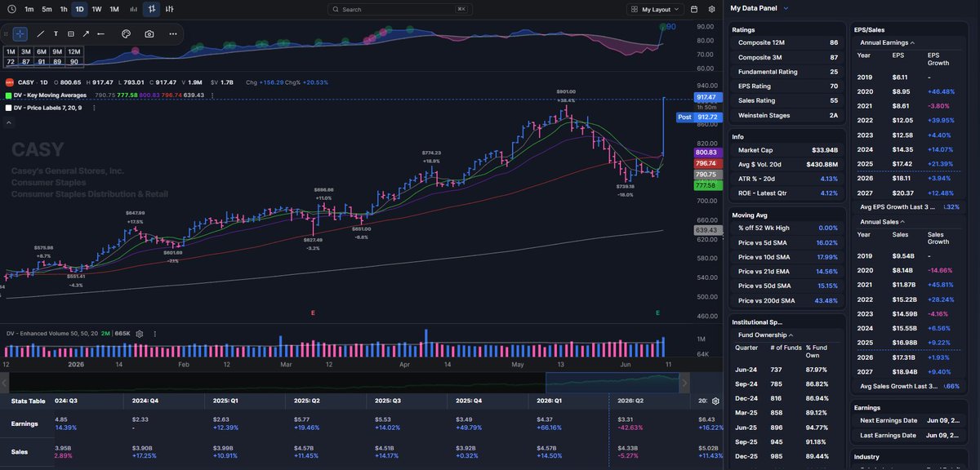
Task: Collapse the Fund Ownership section
Action: pyautogui.click(x=766, y=335)
